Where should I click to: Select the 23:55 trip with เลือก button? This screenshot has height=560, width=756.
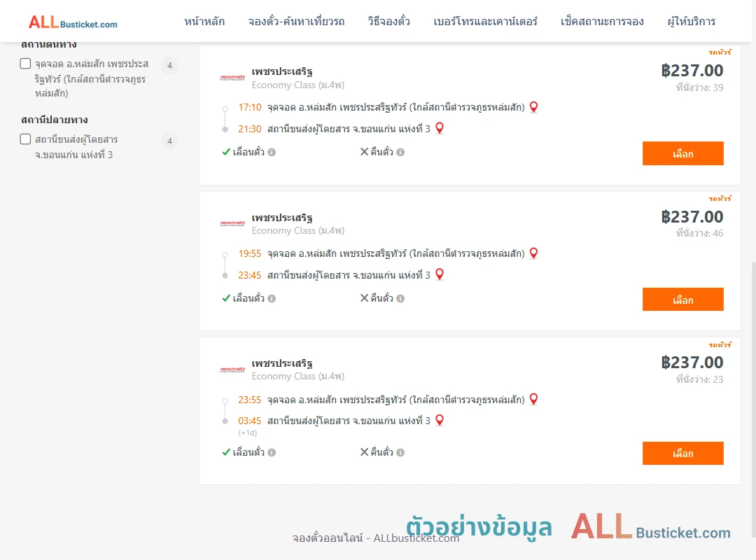[682, 454]
